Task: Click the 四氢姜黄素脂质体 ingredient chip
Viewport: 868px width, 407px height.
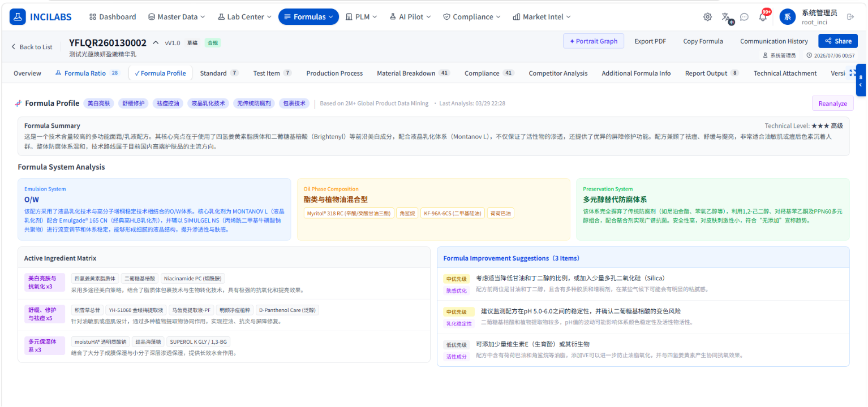Action: 95,278
